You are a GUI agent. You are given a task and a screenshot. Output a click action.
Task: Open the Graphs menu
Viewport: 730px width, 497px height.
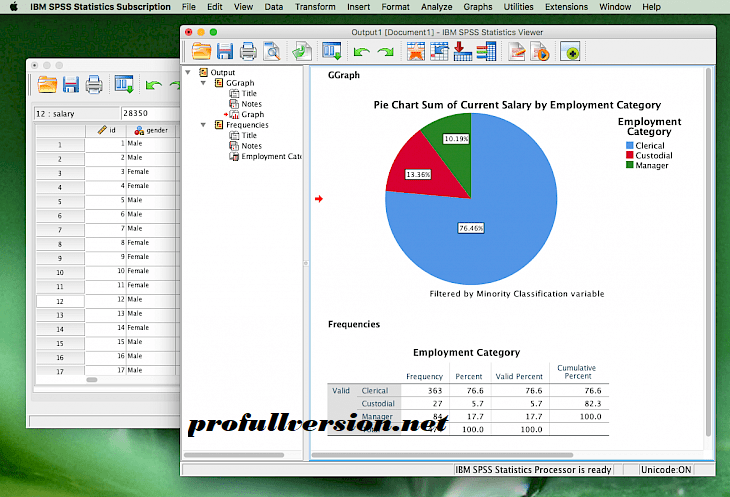tap(478, 7)
